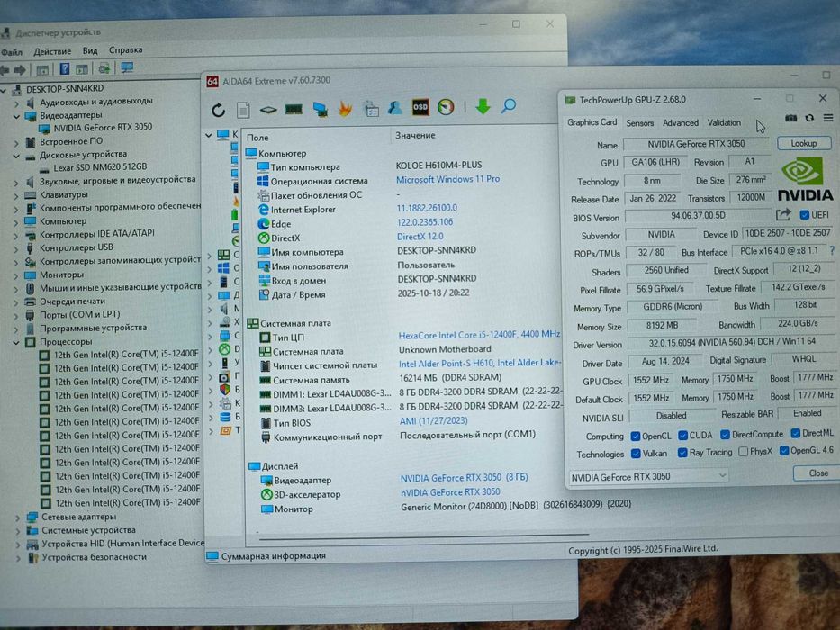Expand the Сетевые адаптеры node
Screen dimensions: 840x630
point(18,518)
